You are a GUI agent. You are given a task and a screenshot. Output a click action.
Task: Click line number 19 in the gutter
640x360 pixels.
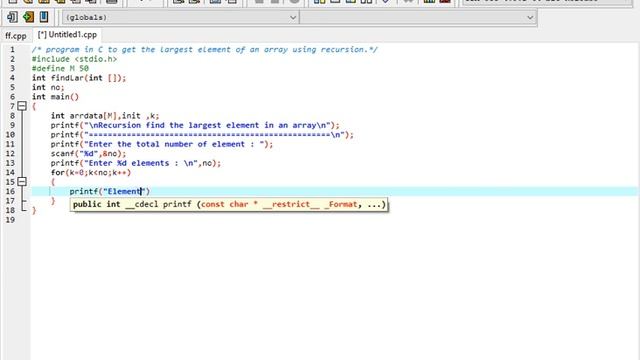point(10,220)
